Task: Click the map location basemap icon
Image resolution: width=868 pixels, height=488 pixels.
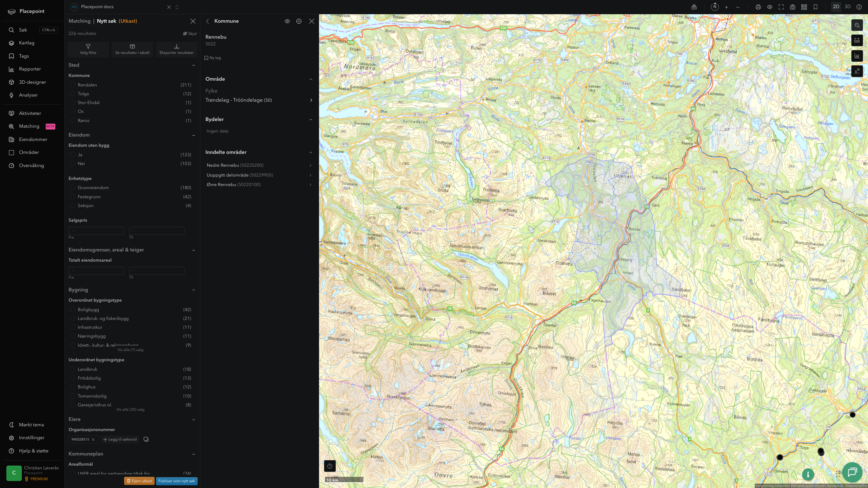Action: click(x=694, y=7)
